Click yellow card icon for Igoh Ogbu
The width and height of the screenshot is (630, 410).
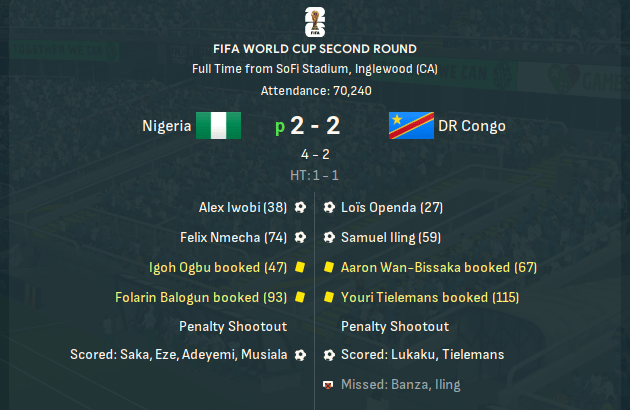tap(300, 267)
